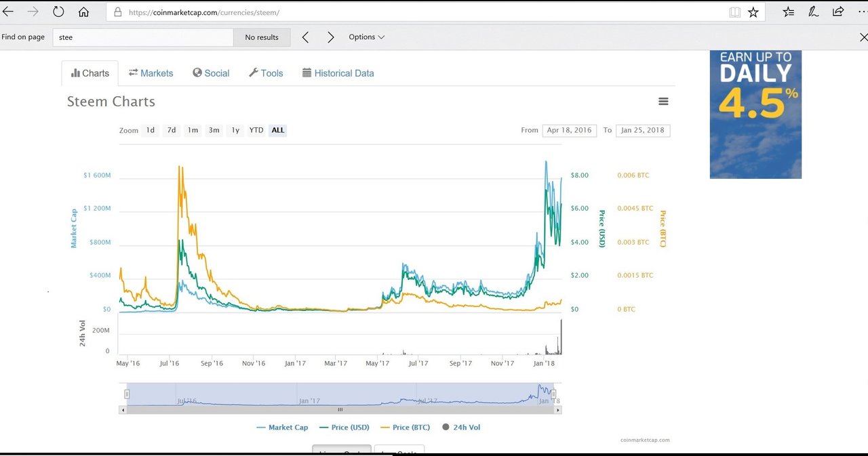Image resolution: width=868 pixels, height=456 pixels.
Task: Close the Find on page bar
Action: (x=863, y=37)
